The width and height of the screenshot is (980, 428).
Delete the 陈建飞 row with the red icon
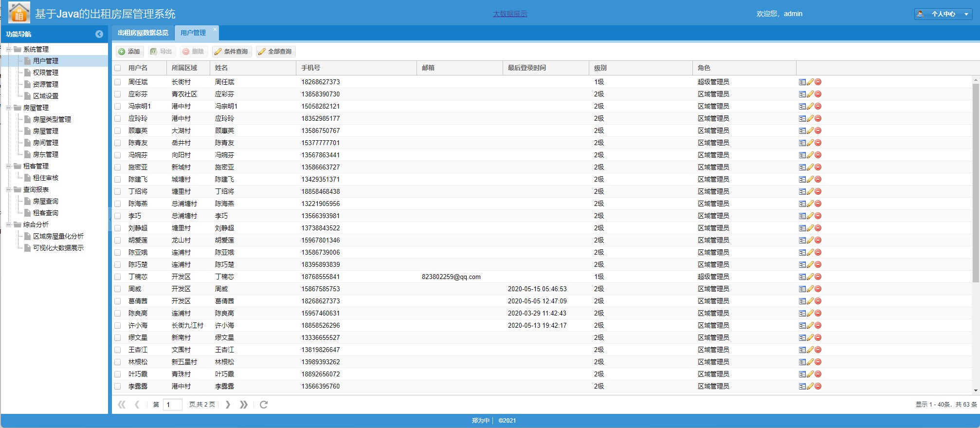coord(818,179)
